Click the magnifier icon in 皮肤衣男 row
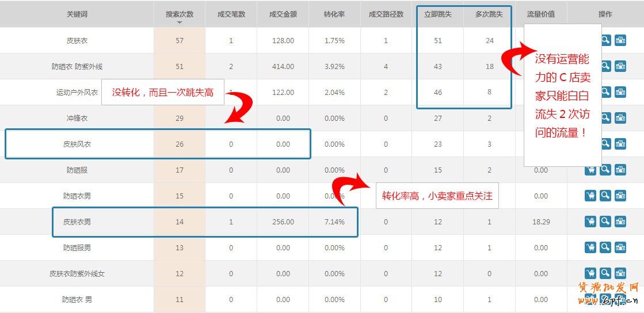 [x=605, y=222]
